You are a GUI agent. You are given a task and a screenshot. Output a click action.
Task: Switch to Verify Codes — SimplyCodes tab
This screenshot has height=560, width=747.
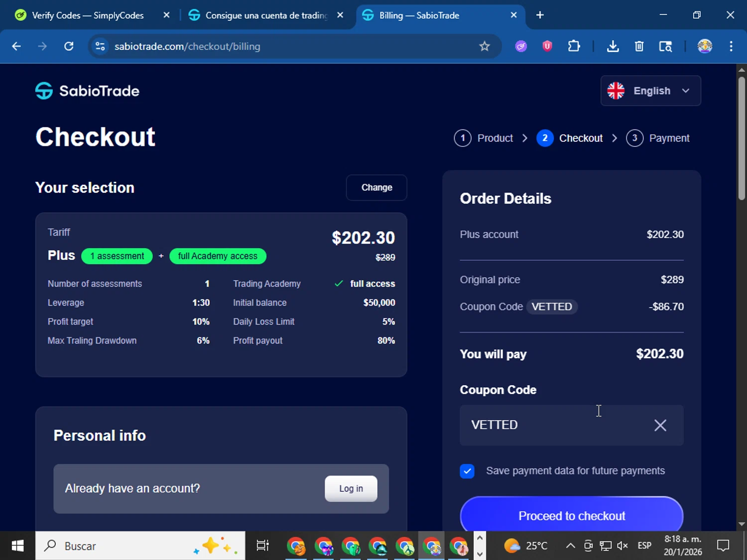87,15
